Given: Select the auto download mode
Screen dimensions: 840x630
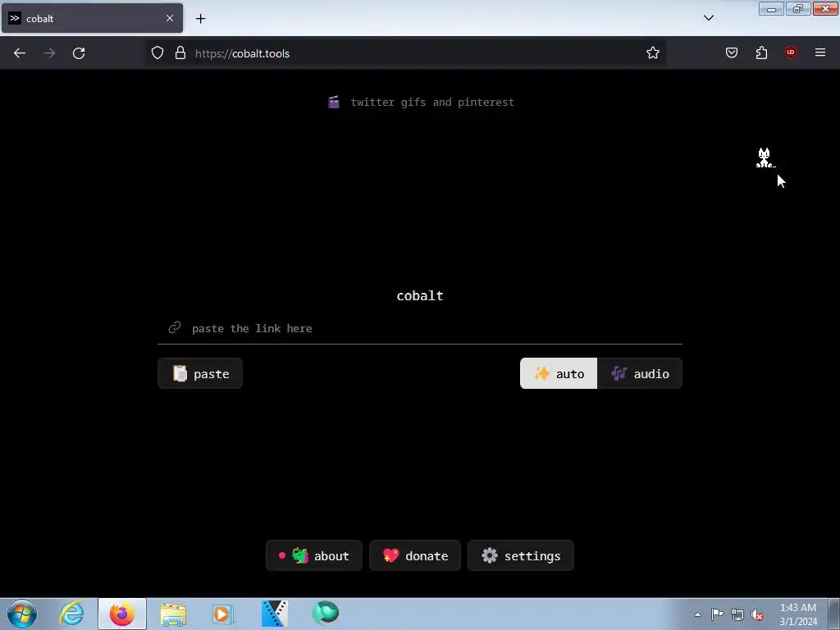Looking at the screenshot, I should point(558,373).
